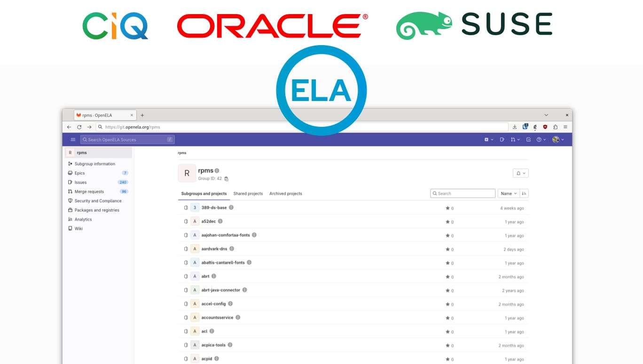
Task: Open Packages and registries
Action: pyautogui.click(x=98, y=210)
